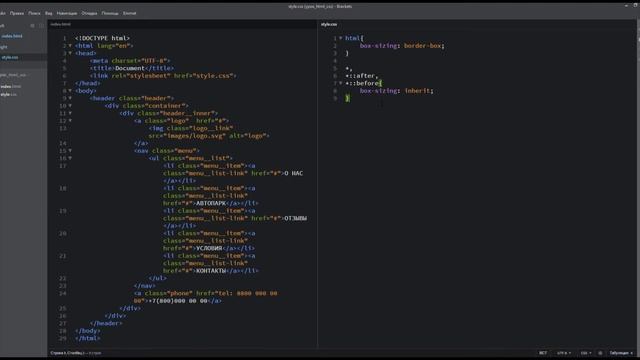Screen dimensions: 640x360
Task: Open the Отладка menu
Action: [x=89, y=13]
